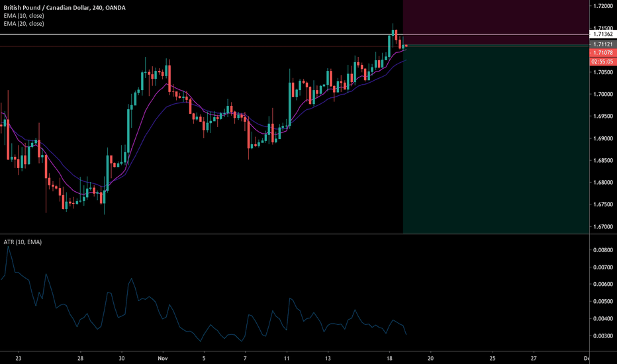Select the EMA (20, close) indicator label
This screenshot has height=364, width=617.
(x=24, y=23)
